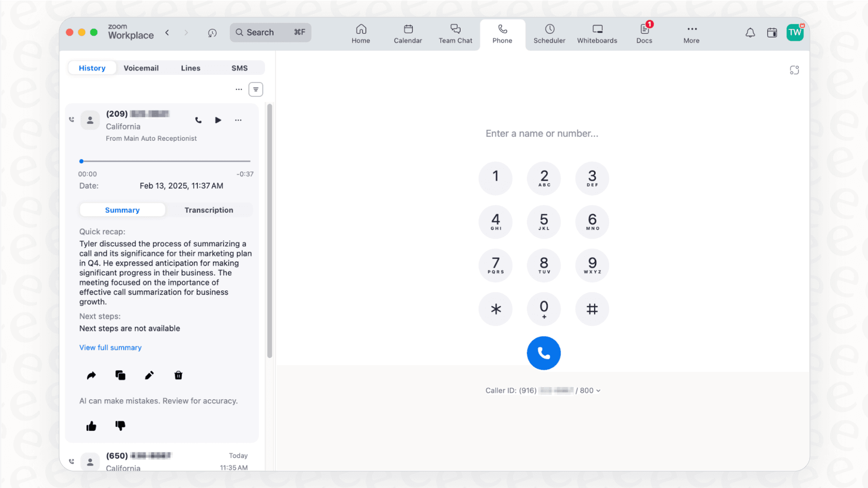Screen dimensions: 868x488
Task: Copy the call summary
Action: (120, 375)
